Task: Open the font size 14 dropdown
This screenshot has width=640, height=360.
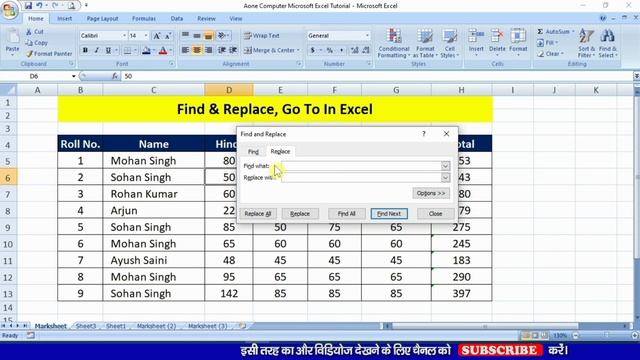Action: 146,36
